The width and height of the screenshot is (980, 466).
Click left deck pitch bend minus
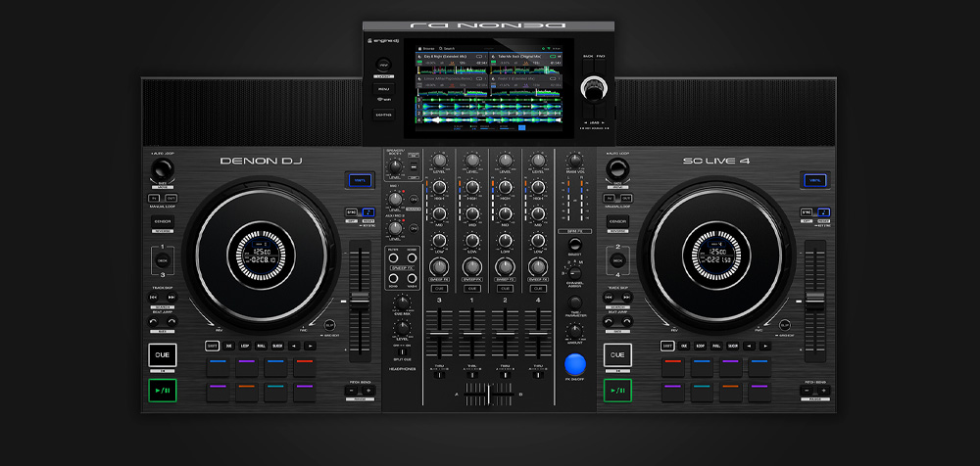tap(351, 391)
